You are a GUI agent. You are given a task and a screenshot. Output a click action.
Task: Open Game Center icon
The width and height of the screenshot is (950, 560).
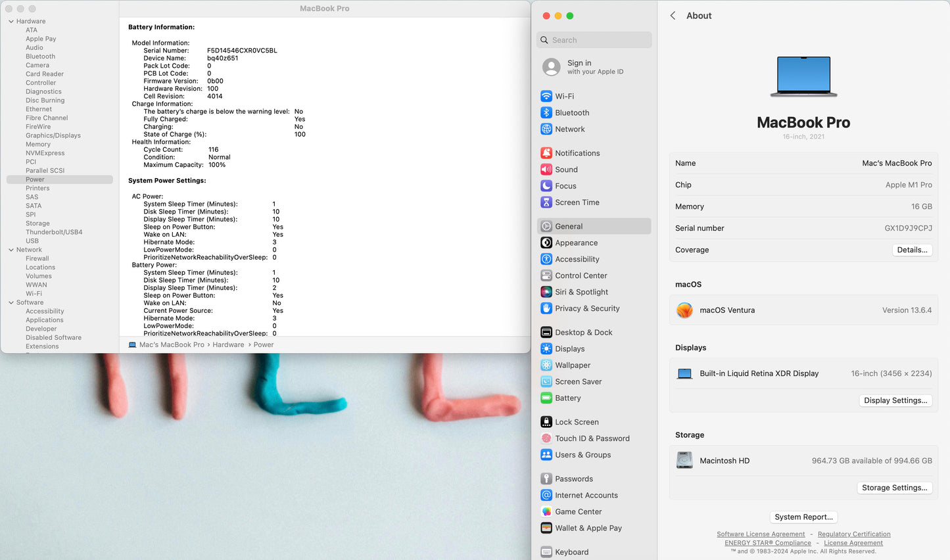point(546,511)
